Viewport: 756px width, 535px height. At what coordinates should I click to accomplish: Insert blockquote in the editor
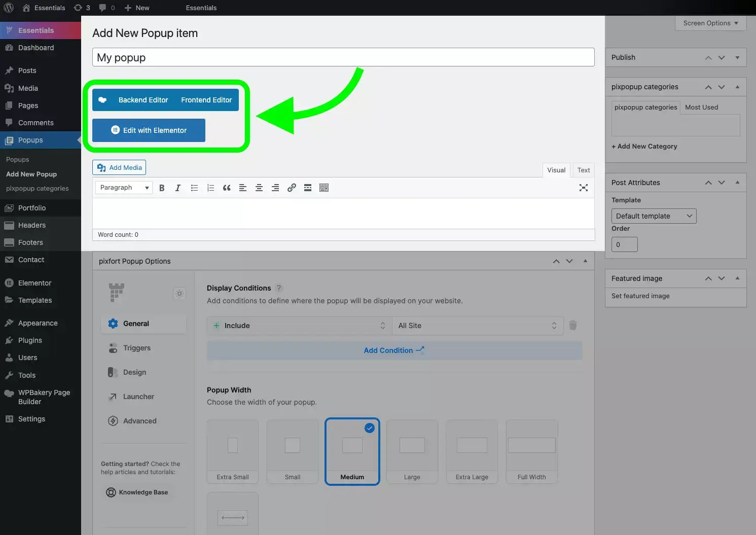[227, 188]
